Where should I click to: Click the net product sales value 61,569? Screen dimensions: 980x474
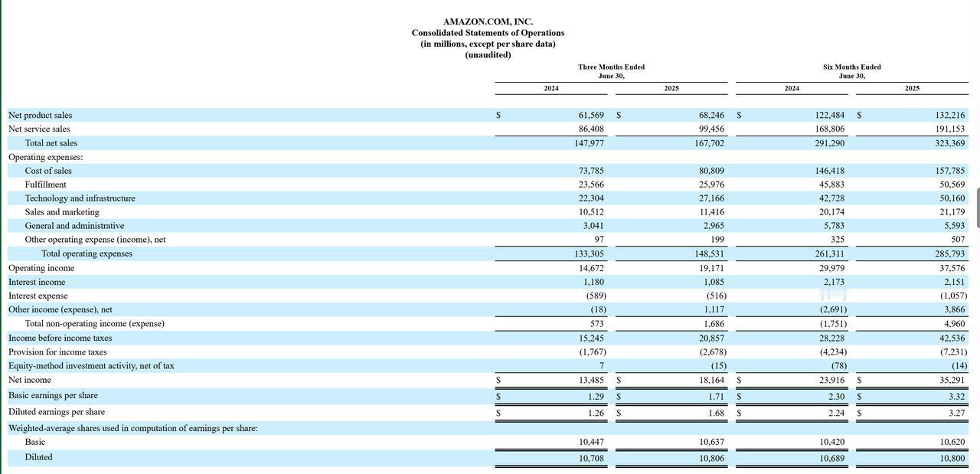click(591, 115)
